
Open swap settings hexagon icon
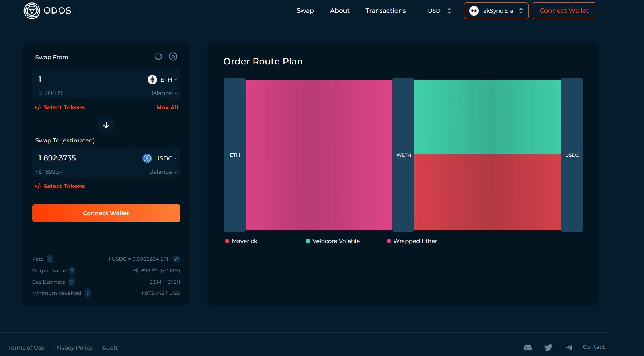[x=173, y=56]
